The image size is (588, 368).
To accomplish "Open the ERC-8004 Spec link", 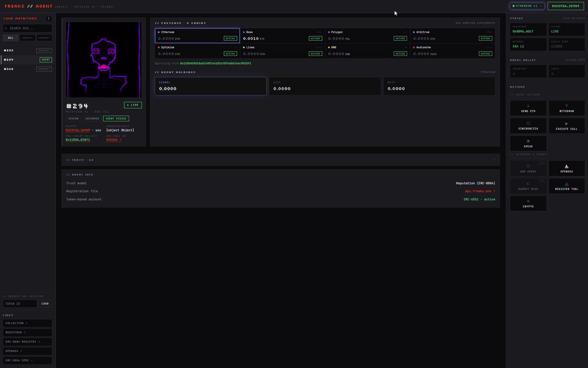I will [x=27, y=361].
